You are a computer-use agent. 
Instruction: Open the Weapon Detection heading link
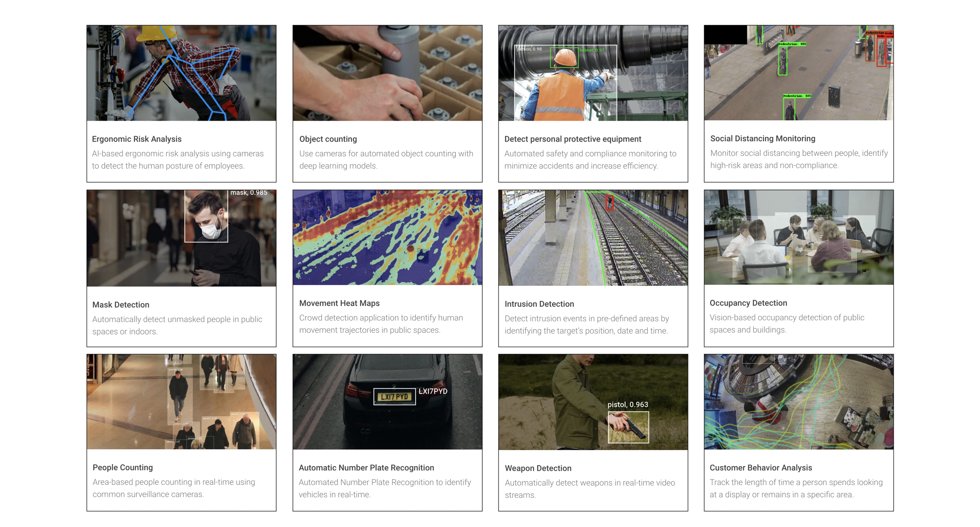click(x=538, y=468)
